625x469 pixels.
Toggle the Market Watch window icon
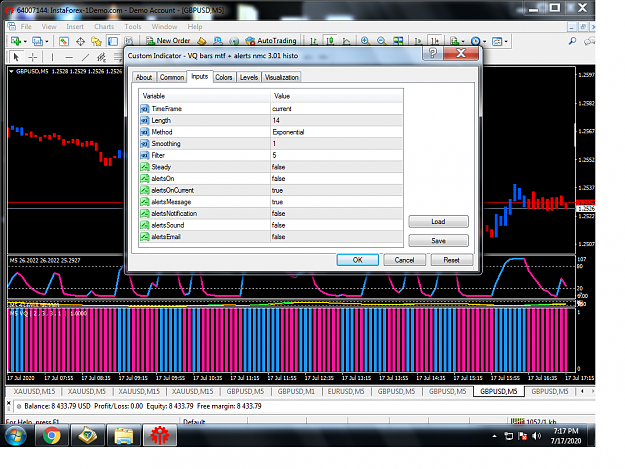coord(64,41)
